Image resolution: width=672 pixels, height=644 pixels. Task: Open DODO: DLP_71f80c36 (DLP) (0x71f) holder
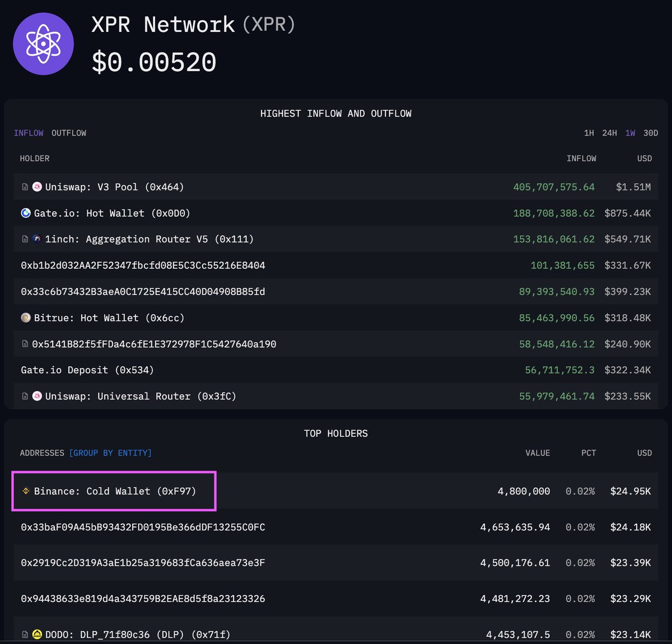[138, 634]
